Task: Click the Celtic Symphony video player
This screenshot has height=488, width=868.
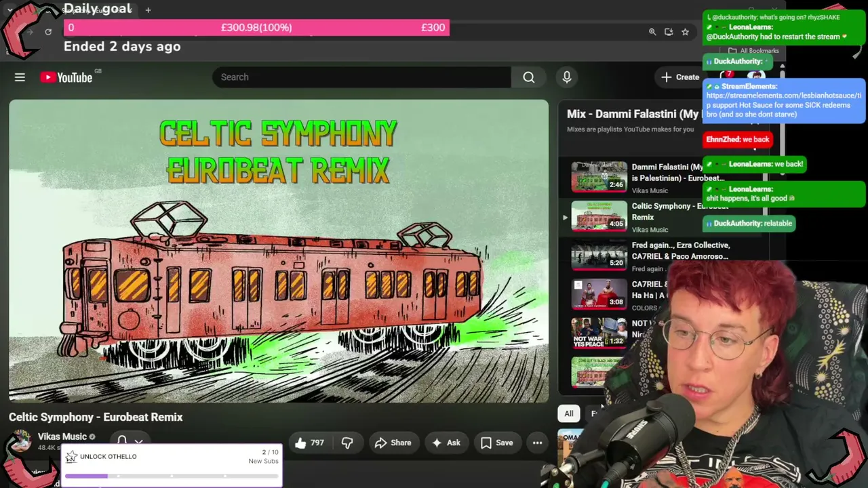Action: (279, 251)
